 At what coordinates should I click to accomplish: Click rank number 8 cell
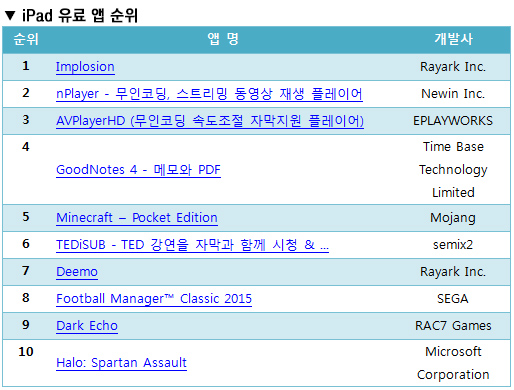pos(26,298)
